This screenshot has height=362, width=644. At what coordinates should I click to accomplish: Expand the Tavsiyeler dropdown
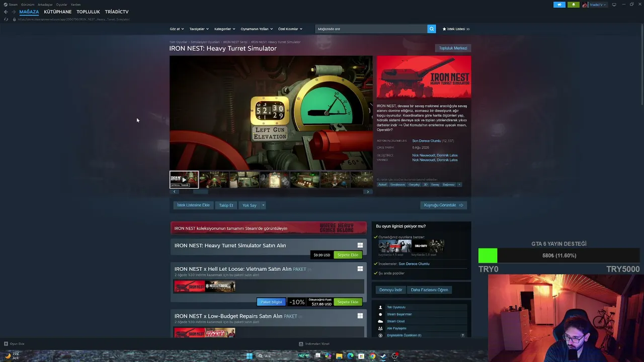(x=199, y=29)
